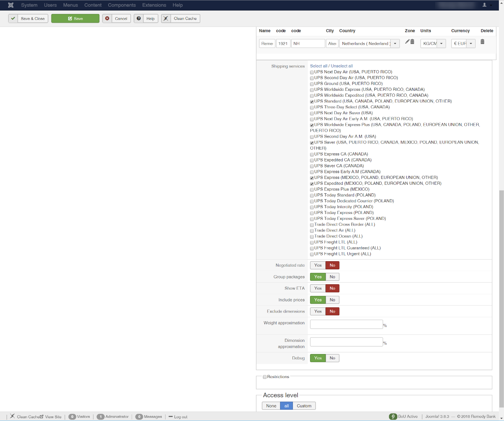The image size is (504, 421).
Task: Click the Visitors count badge
Action: coord(72,417)
